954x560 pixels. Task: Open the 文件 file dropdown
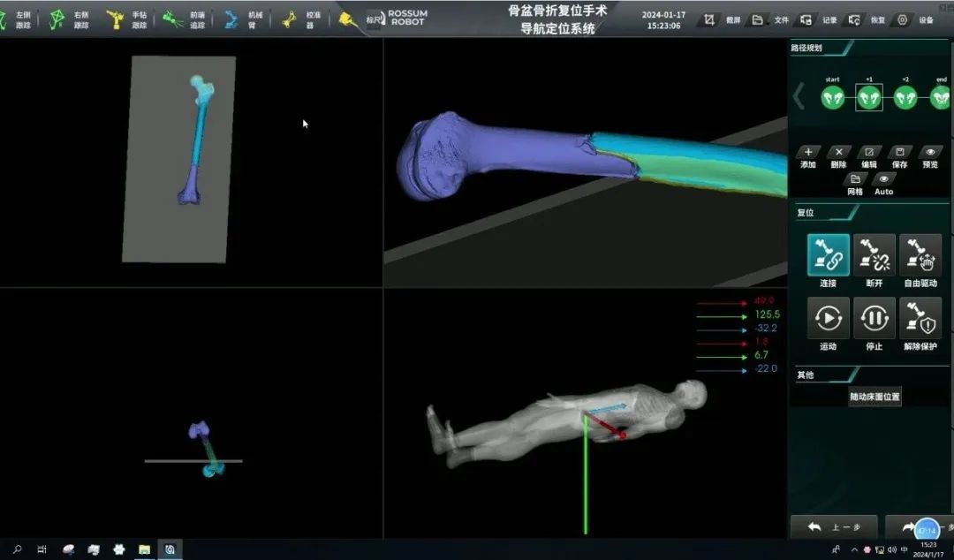758,19
